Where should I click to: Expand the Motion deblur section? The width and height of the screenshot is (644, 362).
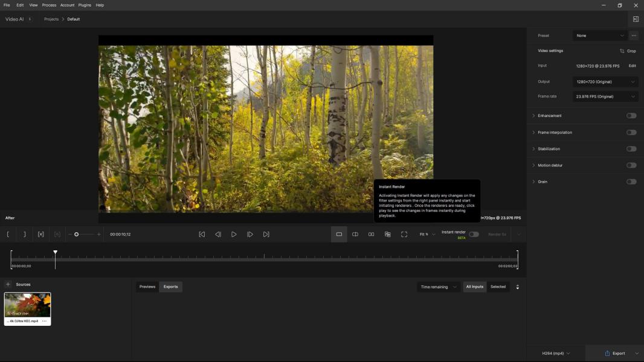tap(533, 165)
